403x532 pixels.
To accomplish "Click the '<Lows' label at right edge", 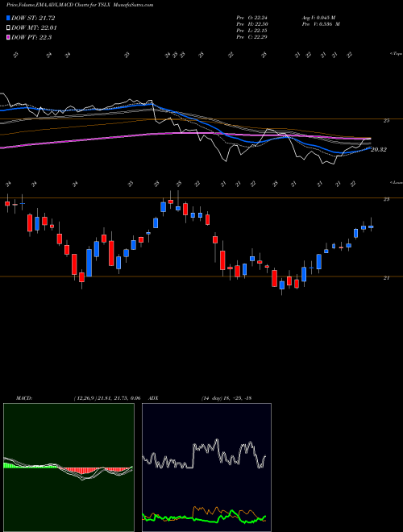I will 396,182.
